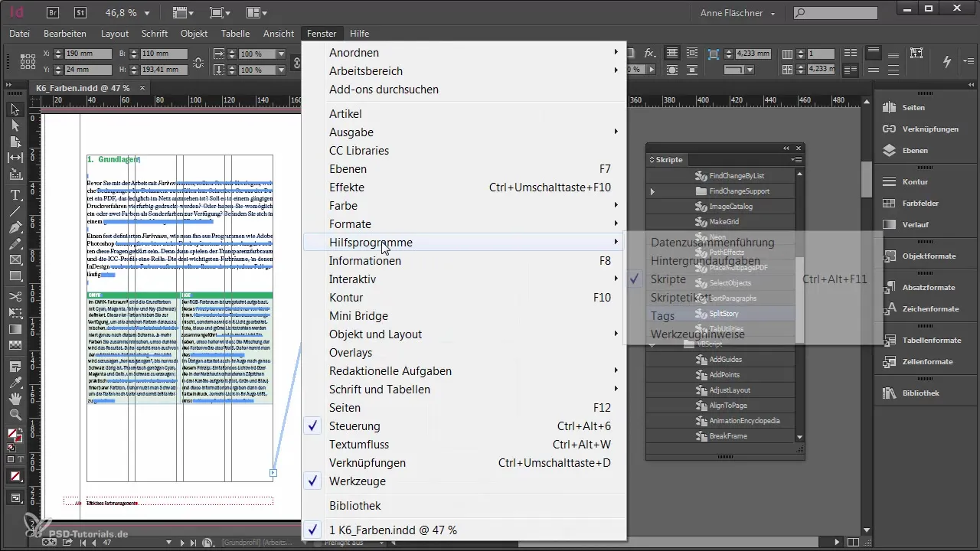Choose the Gradient Swatch tool
Viewport: 980px width, 551px height.
point(15,329)
